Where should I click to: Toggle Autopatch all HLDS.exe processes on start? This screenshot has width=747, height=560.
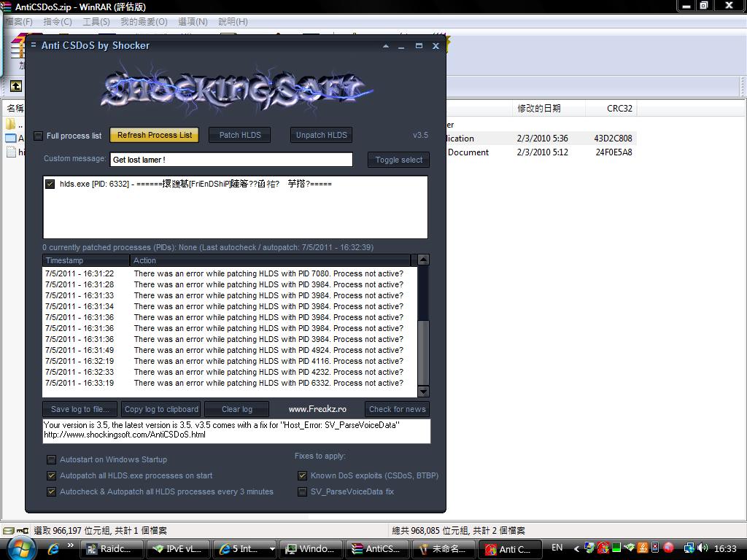click(51, 475)
